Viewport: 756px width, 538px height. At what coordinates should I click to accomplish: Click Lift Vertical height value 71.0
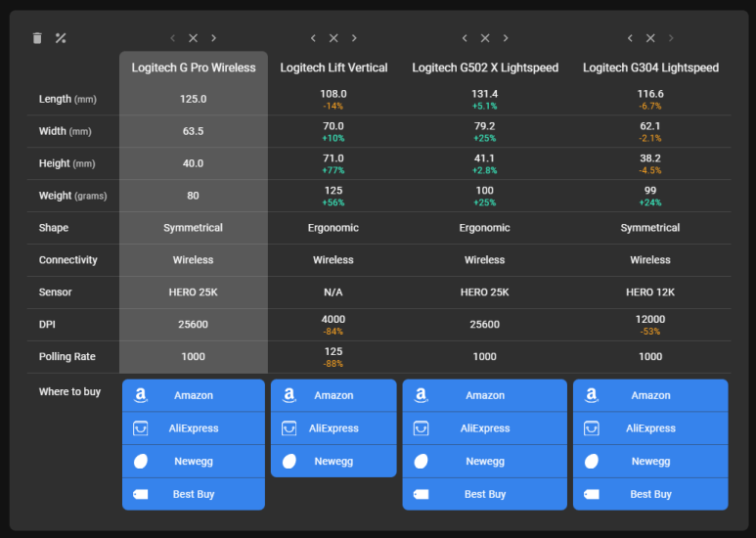[x=334, y=158]
